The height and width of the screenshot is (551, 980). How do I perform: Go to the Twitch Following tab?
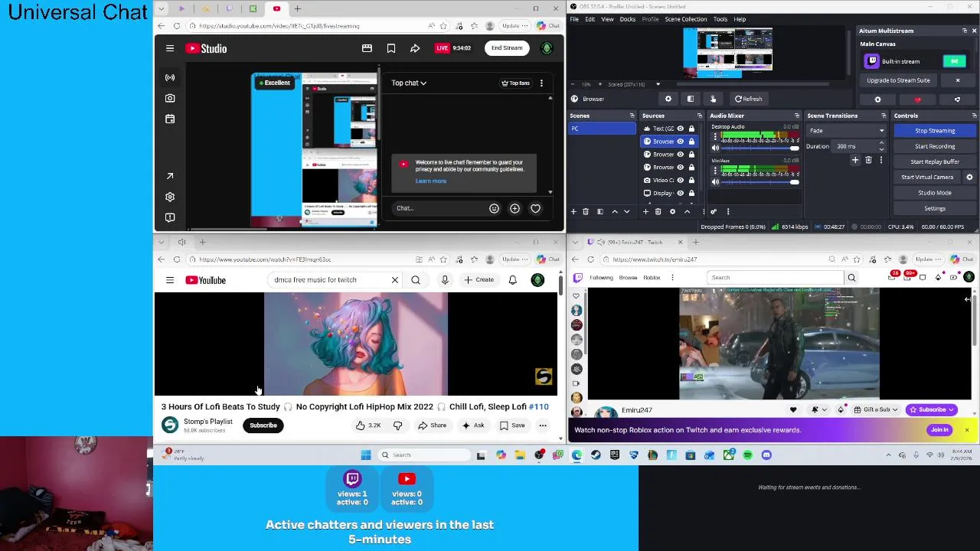[601, 278]
